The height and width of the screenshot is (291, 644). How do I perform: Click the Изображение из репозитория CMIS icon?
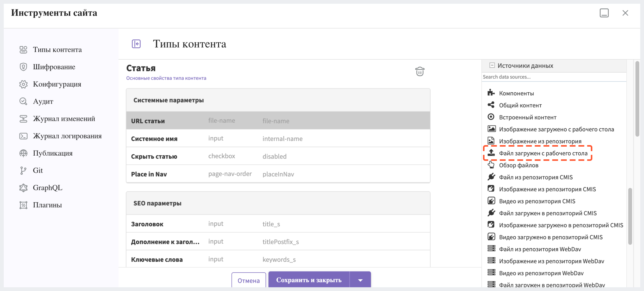point(491,189)
